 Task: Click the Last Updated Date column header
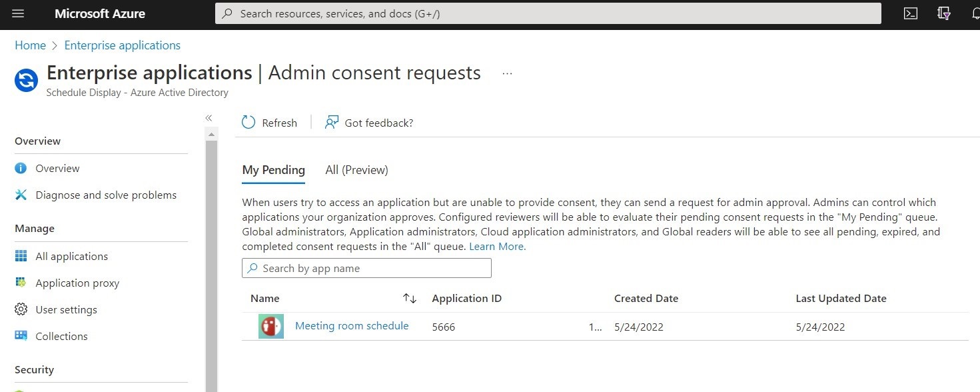(x=841, y=299)
